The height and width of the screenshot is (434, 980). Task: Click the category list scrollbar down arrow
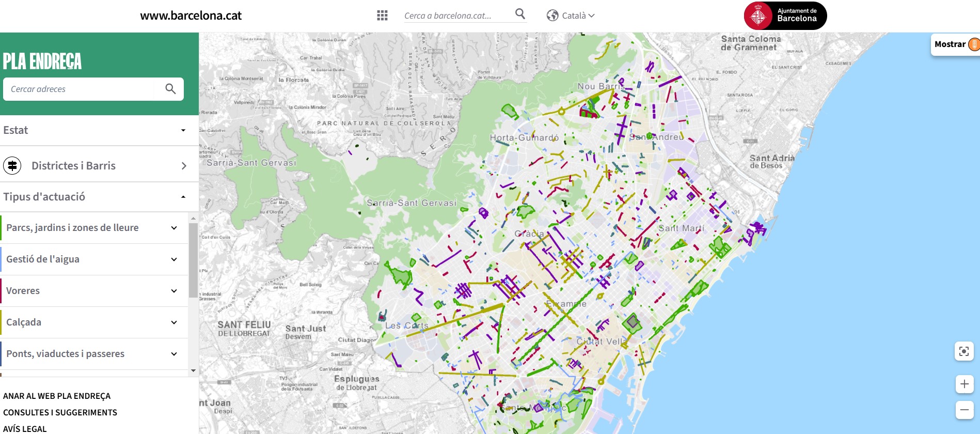tap(193, 370)
